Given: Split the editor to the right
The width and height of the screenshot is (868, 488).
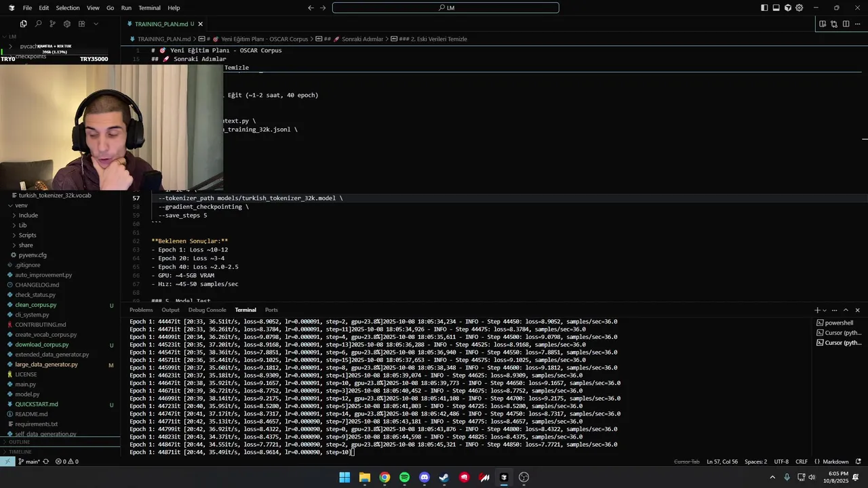Looking at the screenshot, I should 846,24.
